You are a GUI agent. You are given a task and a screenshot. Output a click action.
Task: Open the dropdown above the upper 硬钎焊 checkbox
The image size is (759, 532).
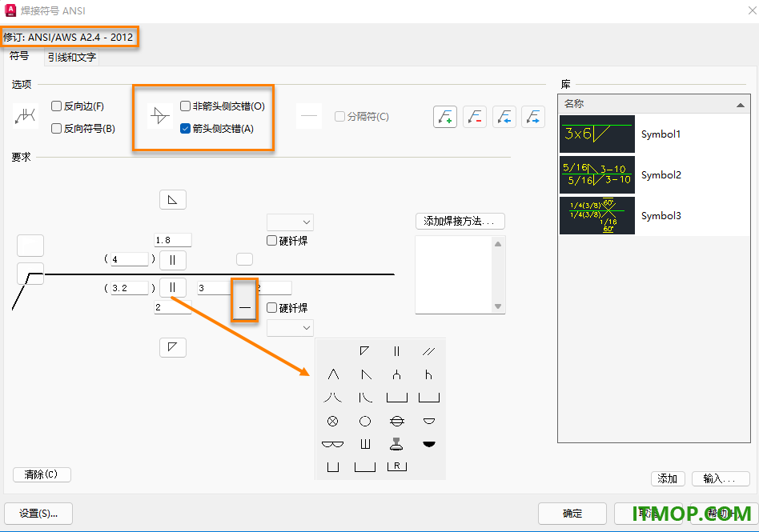pyautogui.click(x=290, y=222)
